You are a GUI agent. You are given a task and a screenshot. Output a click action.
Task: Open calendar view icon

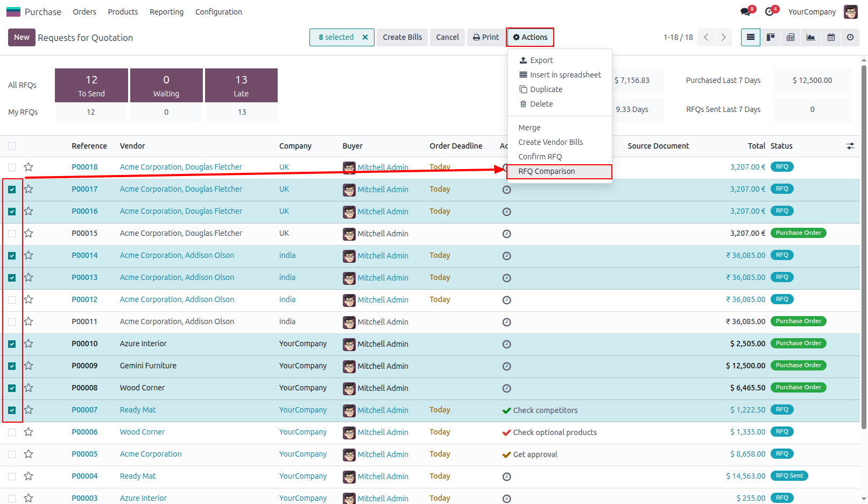(831, 37)
